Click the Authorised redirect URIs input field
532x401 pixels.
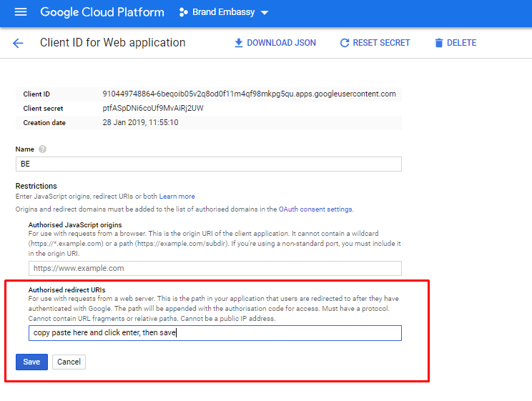click(215, 333)
